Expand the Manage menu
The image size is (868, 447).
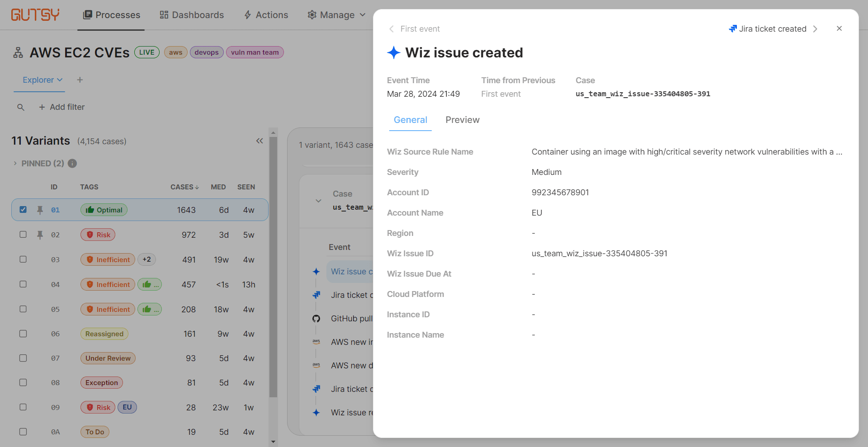336,15
